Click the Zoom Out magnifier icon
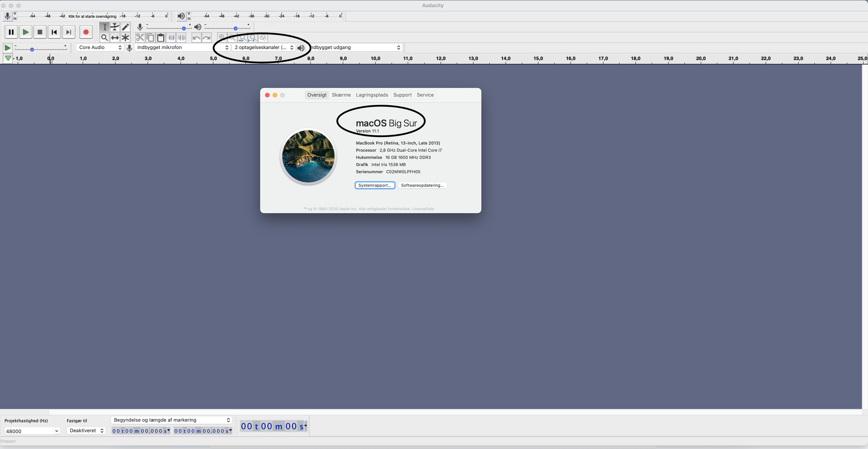The height and width of the screenshot is (449, 868). (232, 37)
